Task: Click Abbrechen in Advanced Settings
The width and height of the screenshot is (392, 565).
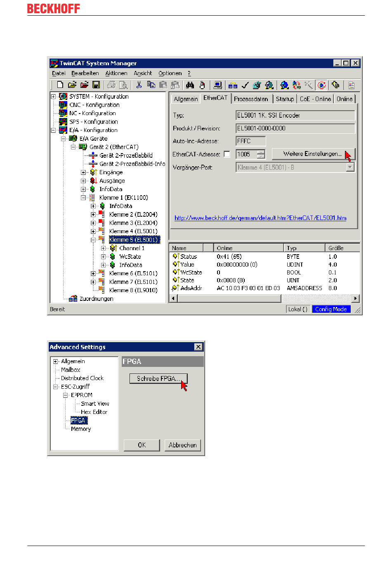Action: coord(183,445)
